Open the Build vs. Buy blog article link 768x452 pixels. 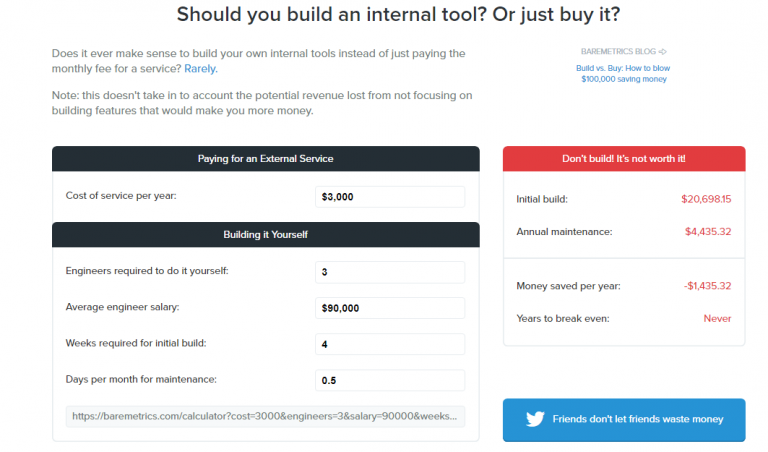[x=623, y=73]
